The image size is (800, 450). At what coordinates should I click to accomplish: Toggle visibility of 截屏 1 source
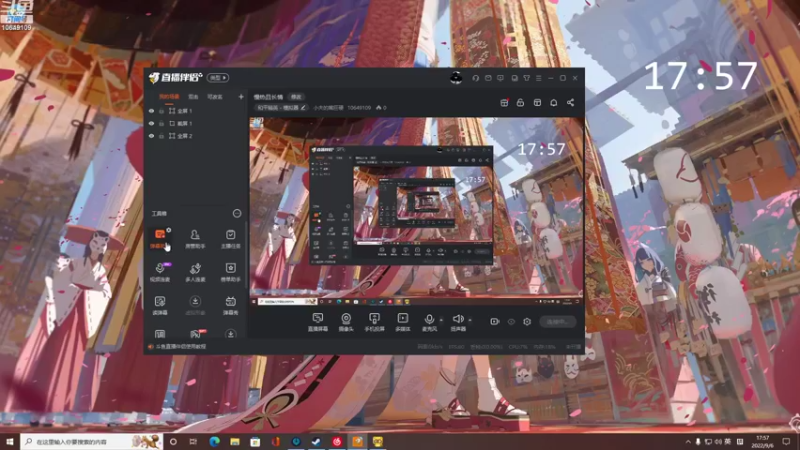tap(151, 123)
